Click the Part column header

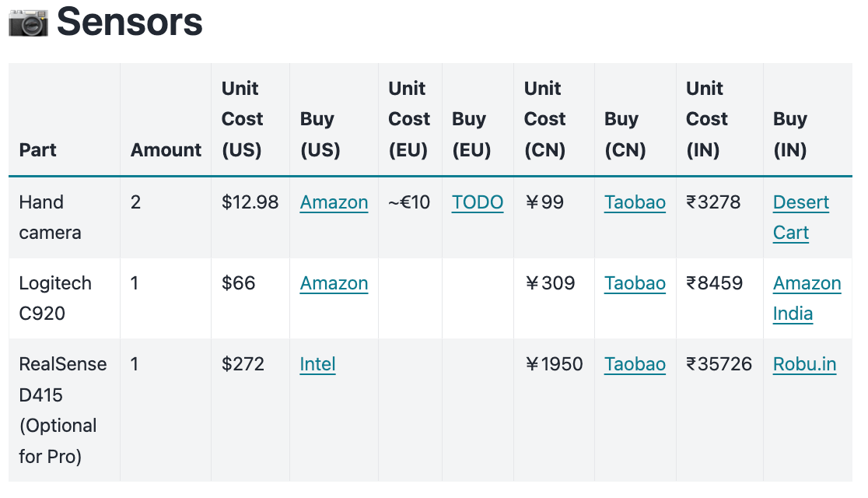pos(38,149)
